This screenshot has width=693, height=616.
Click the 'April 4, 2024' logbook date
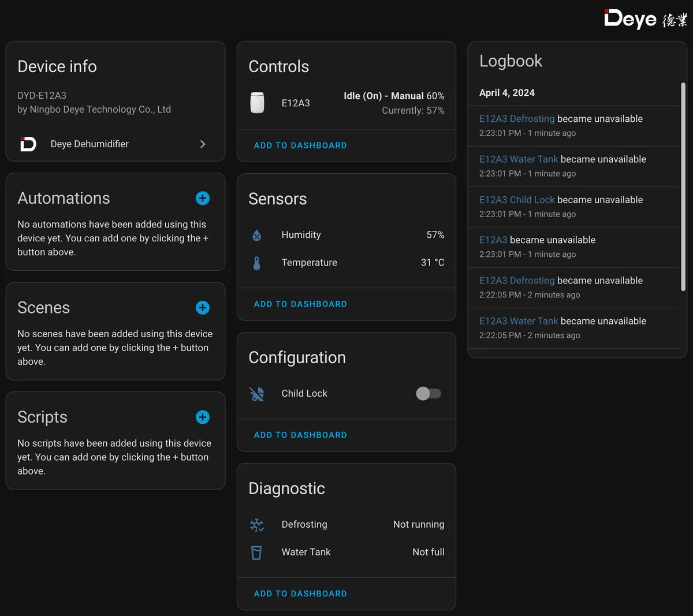pos(507,93)
